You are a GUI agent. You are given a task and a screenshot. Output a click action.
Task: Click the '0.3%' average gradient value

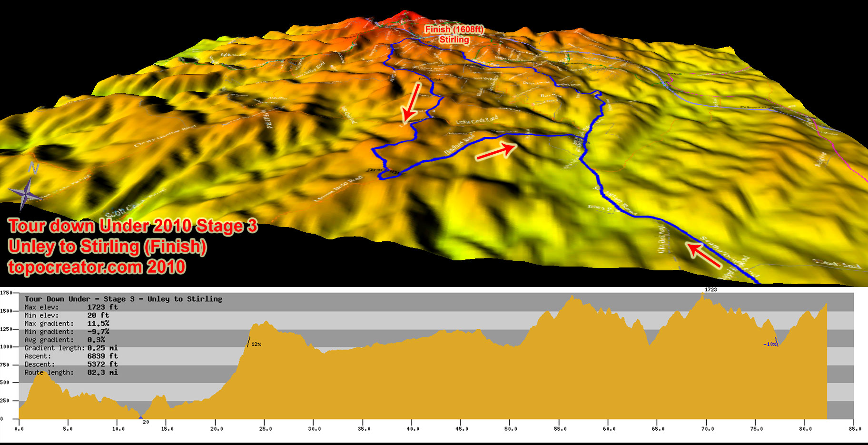pyautogui.click(x=96, y=340)
